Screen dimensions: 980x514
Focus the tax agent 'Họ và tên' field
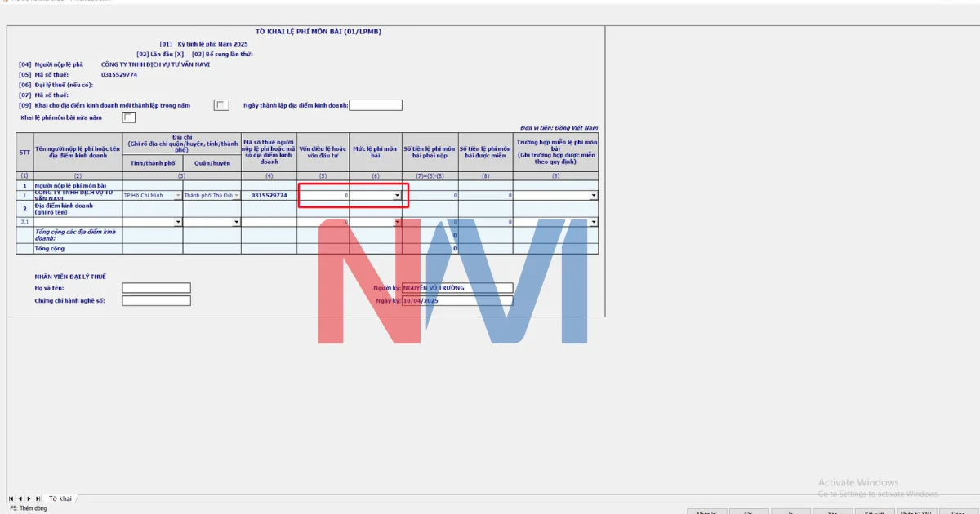156,288
